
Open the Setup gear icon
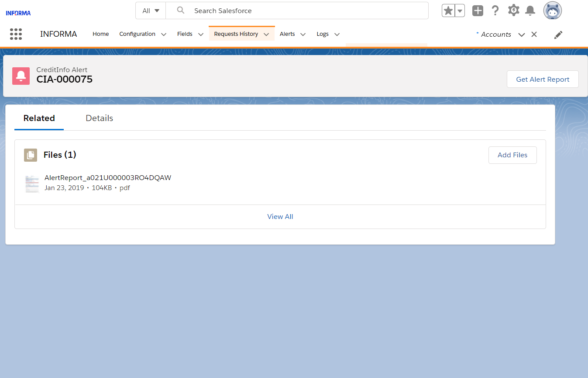[x=513, y=11]
